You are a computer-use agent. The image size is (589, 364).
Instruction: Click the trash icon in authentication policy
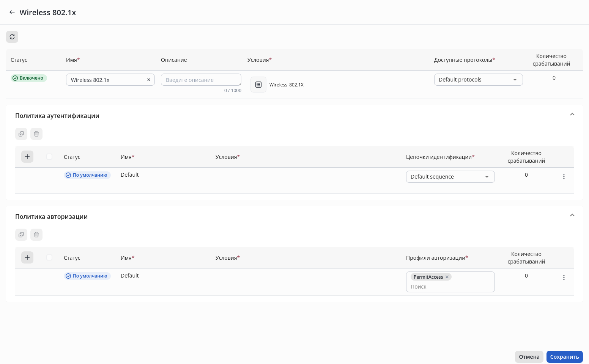pos(36,134)
